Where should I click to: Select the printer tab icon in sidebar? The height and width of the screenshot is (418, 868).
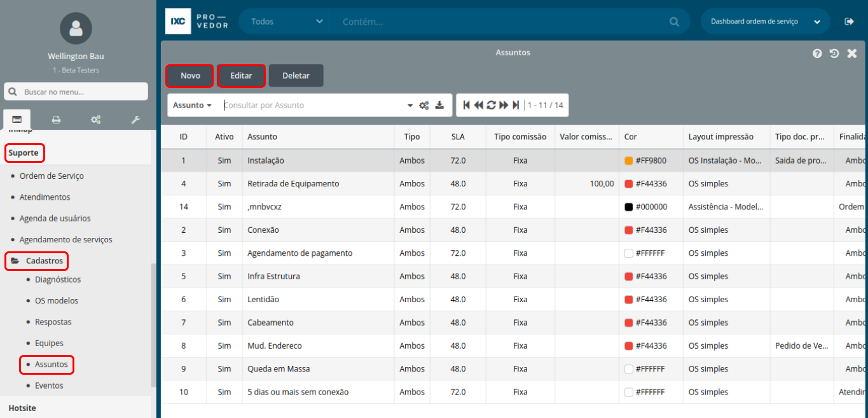57,120
